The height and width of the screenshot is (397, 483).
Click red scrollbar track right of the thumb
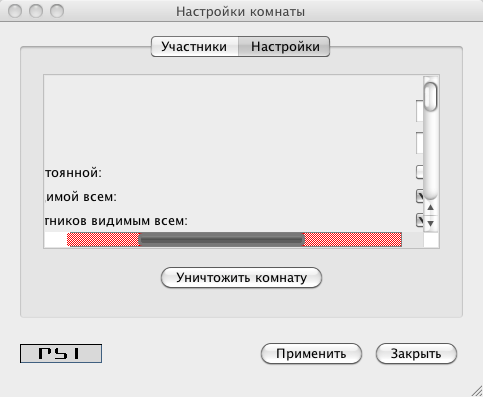click(x=353, y=239)
